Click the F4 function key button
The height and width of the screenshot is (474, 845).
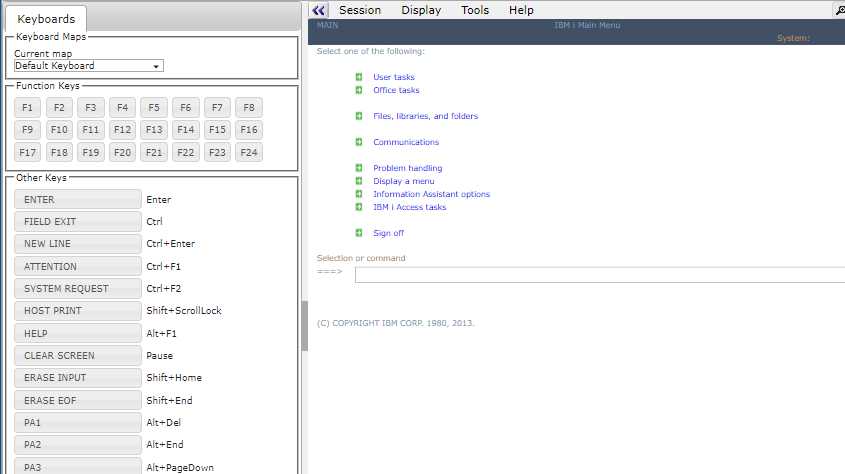(x=122, y=108)
